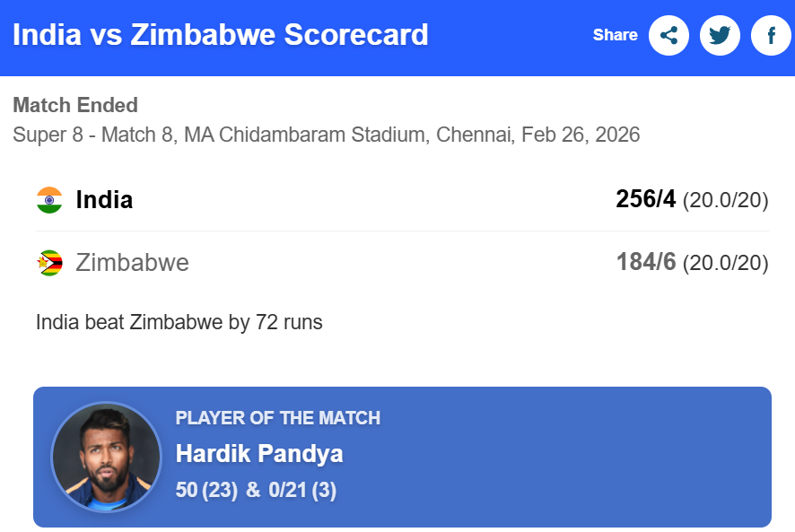Click the India beat Zimbabwe result text
This screenshot has height=532, width=795.
(179, 322)
